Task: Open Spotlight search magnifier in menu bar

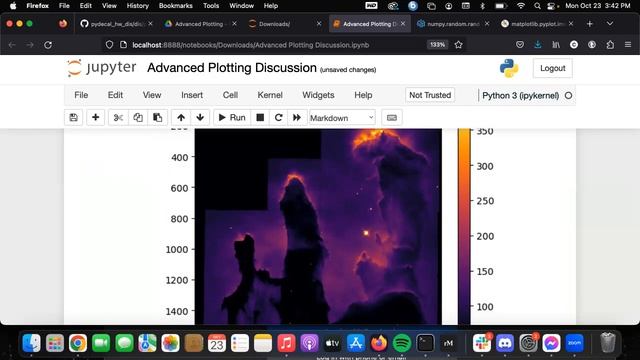Action: pyautogui.click(x=537, y=6)
